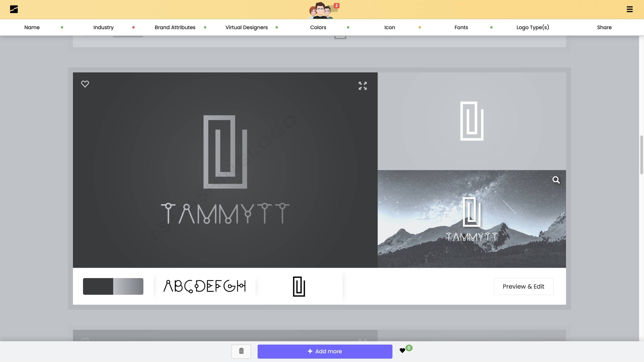Expand the TAMMYTT logo to fullscreen

[363, 86]
